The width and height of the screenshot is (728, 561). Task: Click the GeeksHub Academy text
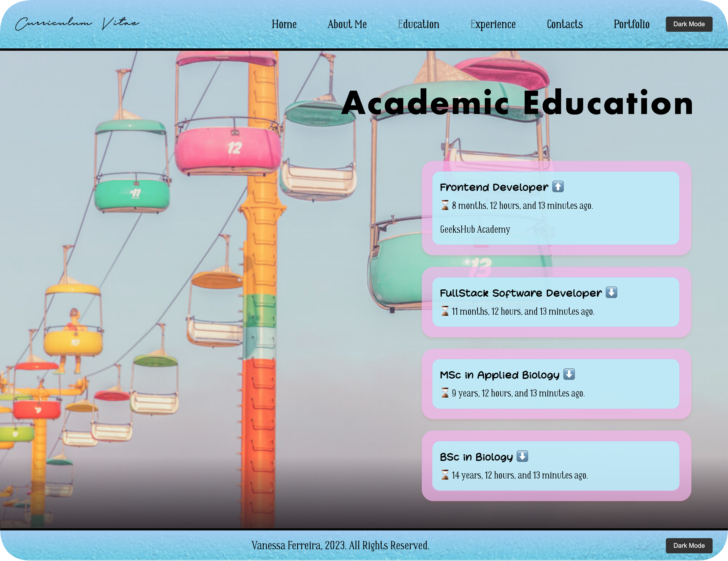coord(475,229)
